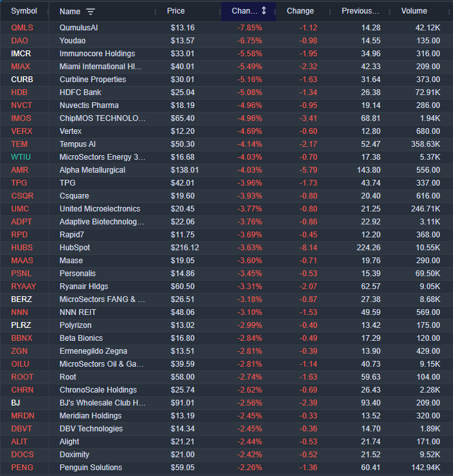The image size is (453, 476).
Task: Select the VERX symbol
Action: point(21,131)
